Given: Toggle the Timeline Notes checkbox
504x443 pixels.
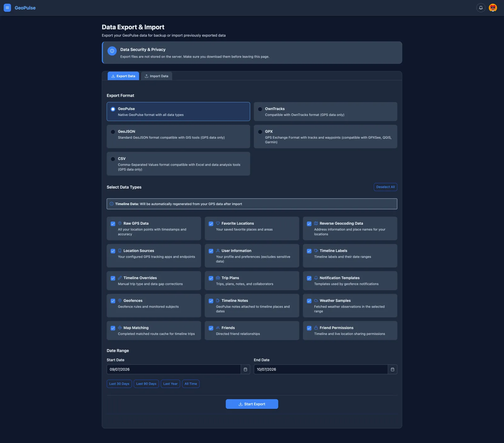Looking at the screenshot, I should (211, 301).
